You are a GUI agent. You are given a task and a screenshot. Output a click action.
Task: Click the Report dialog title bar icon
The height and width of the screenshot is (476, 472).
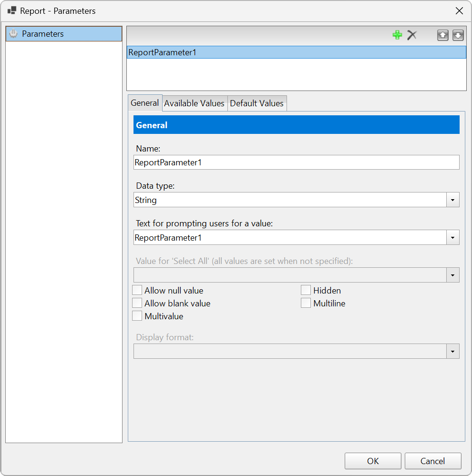tap(12, 10)
